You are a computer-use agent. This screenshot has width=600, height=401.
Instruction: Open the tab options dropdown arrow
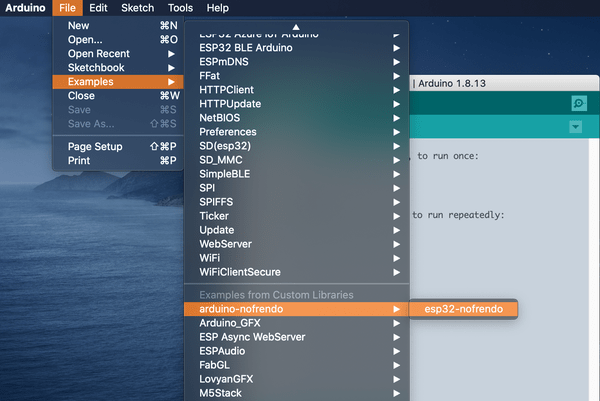(x=576, y=127)
